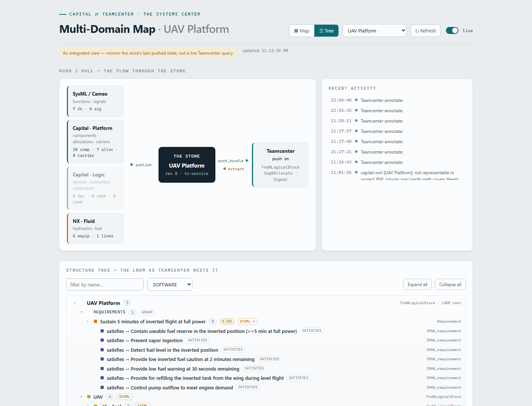Viewport: 532px width, 406px height.
Task: Select the Capital · Logic source card
Action: click(x=95, y=188)
